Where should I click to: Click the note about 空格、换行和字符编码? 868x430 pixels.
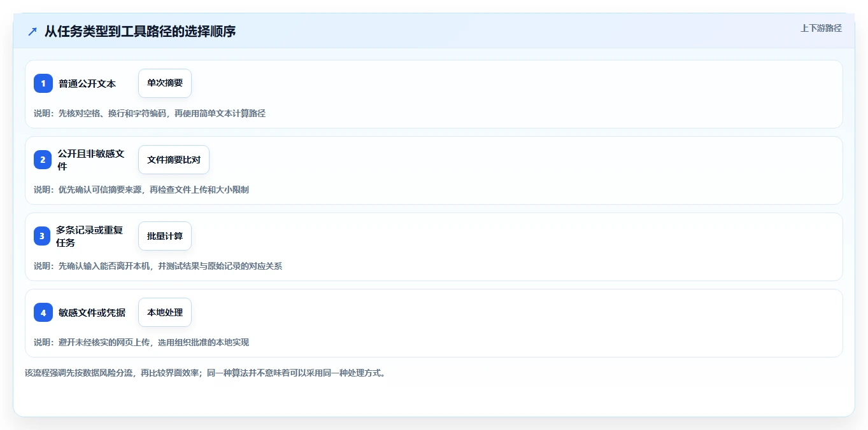(150, 113)
